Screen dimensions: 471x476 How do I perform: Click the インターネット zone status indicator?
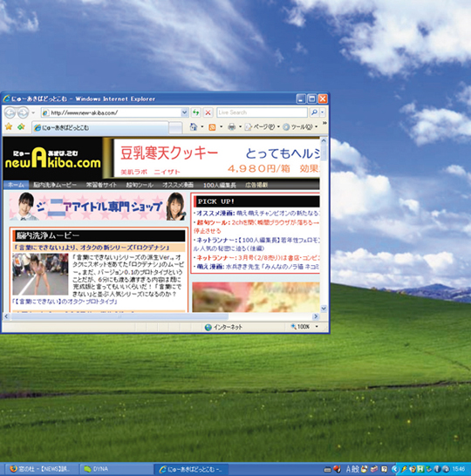(223, 327)
